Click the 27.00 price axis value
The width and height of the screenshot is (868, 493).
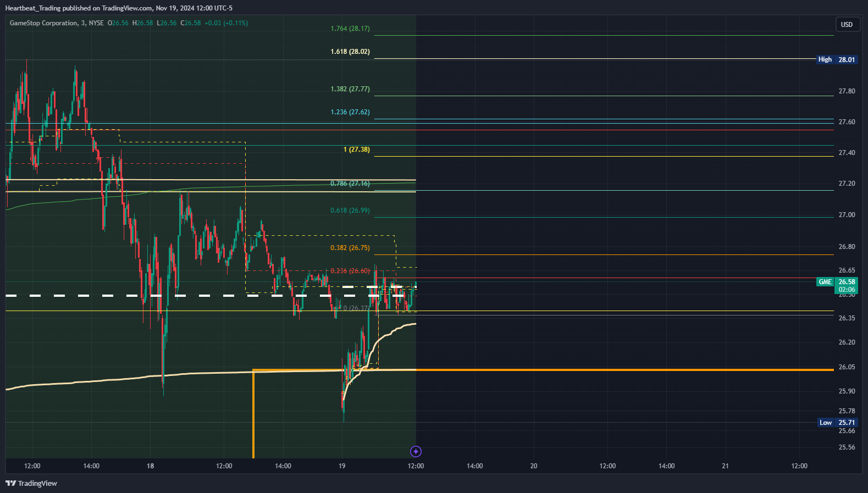[847, 215]
